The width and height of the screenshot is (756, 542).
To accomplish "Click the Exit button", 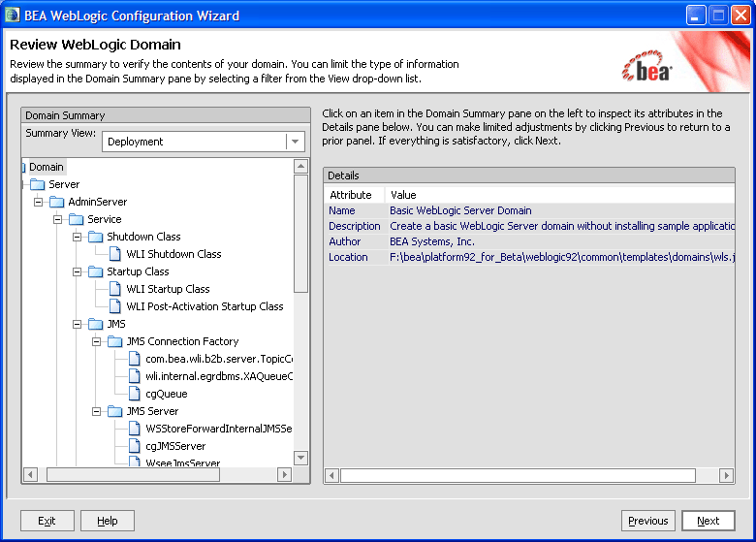I will [47, 521].
